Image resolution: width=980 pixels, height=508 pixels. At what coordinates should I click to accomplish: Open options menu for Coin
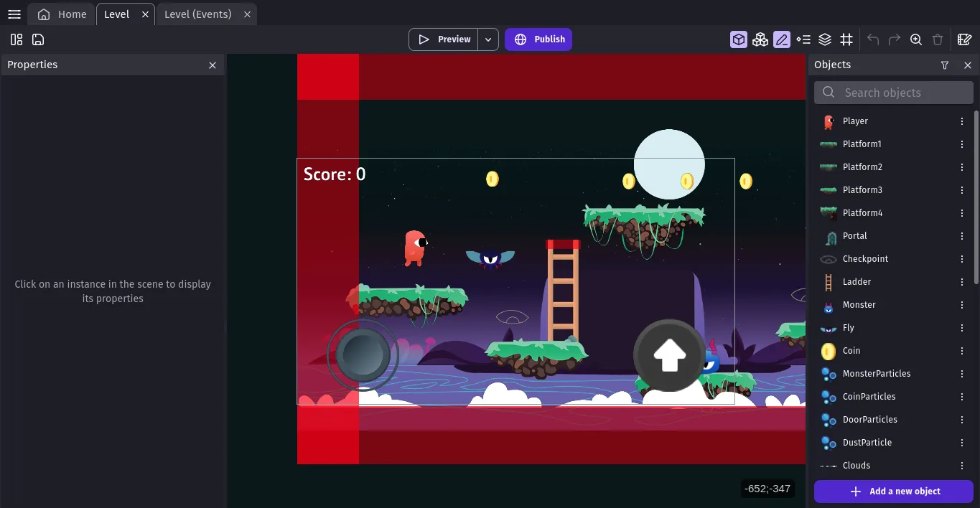click(x=962, y=351)
